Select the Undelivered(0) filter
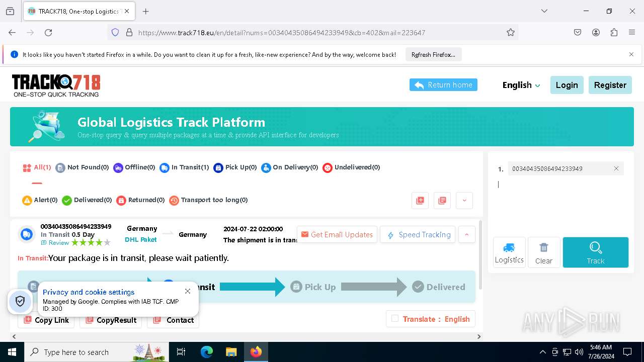644x362 pixels. coord(351,167)
